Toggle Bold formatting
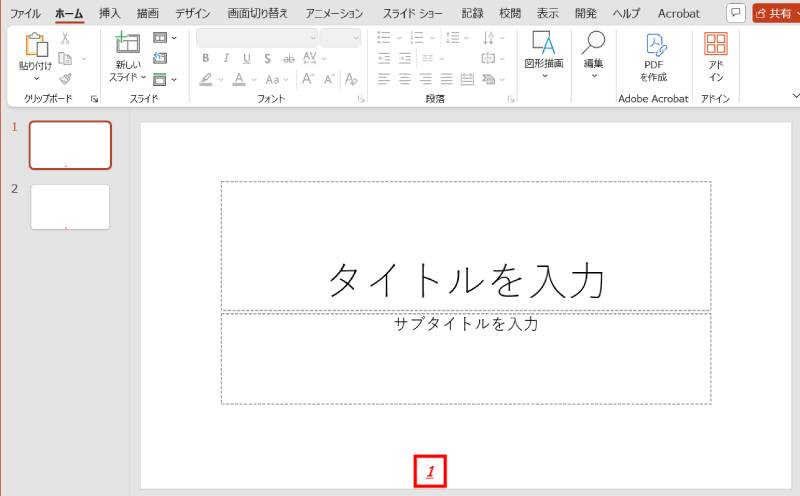 point(205,58)
